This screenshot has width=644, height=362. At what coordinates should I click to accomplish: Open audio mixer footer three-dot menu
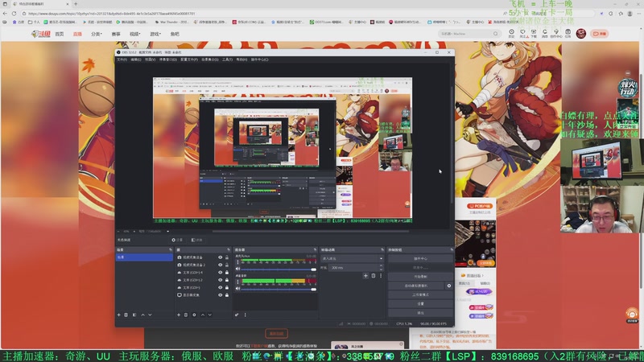[x=246, y=315]
